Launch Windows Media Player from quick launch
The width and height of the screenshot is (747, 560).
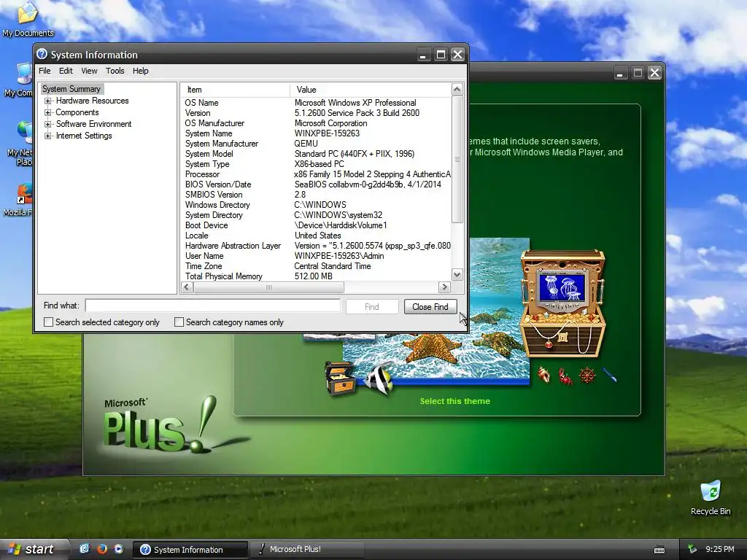coord(119,549)
